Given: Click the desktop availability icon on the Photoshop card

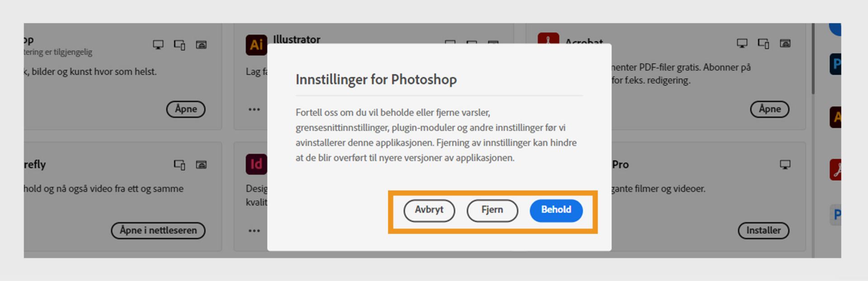Looking at the screenshot, I should [157, 44].
